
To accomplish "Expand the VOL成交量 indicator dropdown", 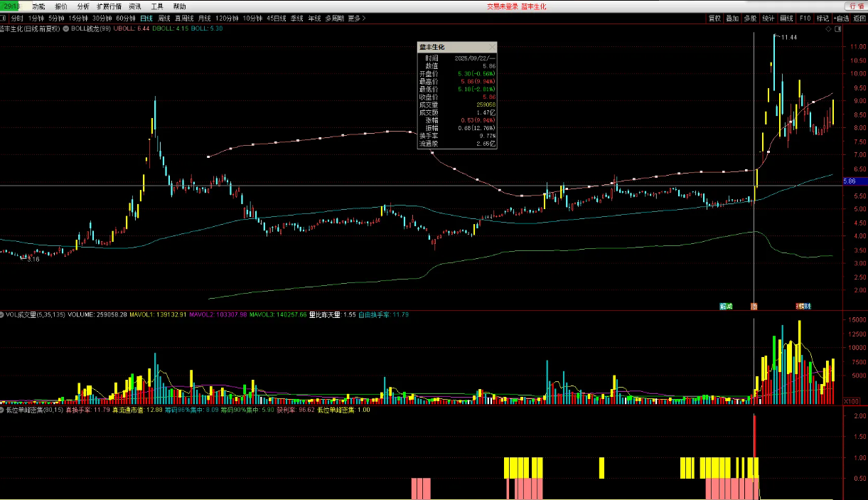I will tap(3, 314).
